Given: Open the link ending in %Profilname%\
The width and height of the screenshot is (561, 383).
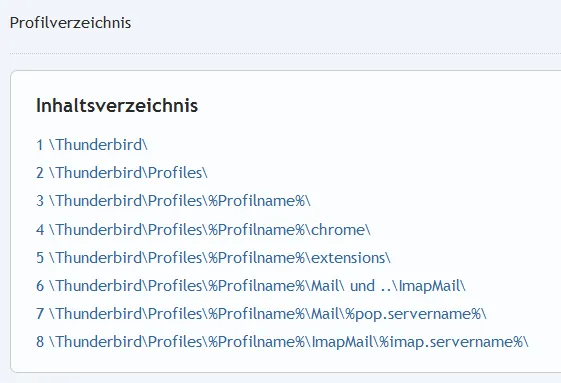Looking at the screenshot, I should (173, 201).
